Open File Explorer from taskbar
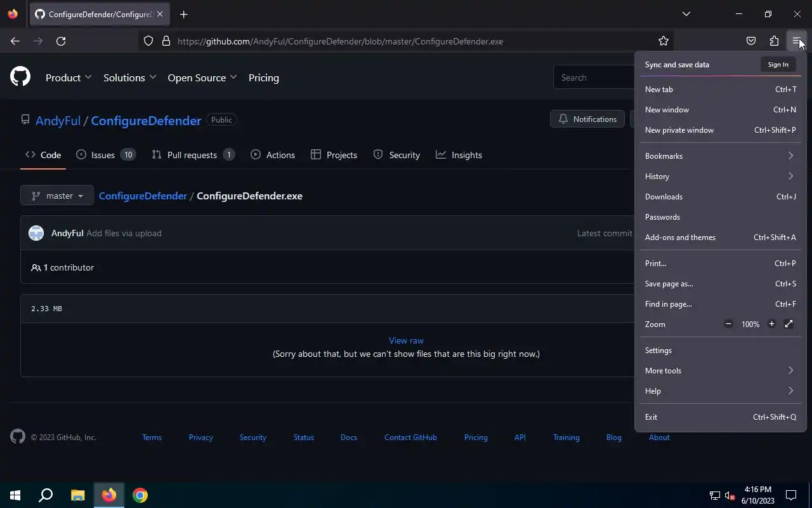This screenshot has width=812, height=508. 77,495
